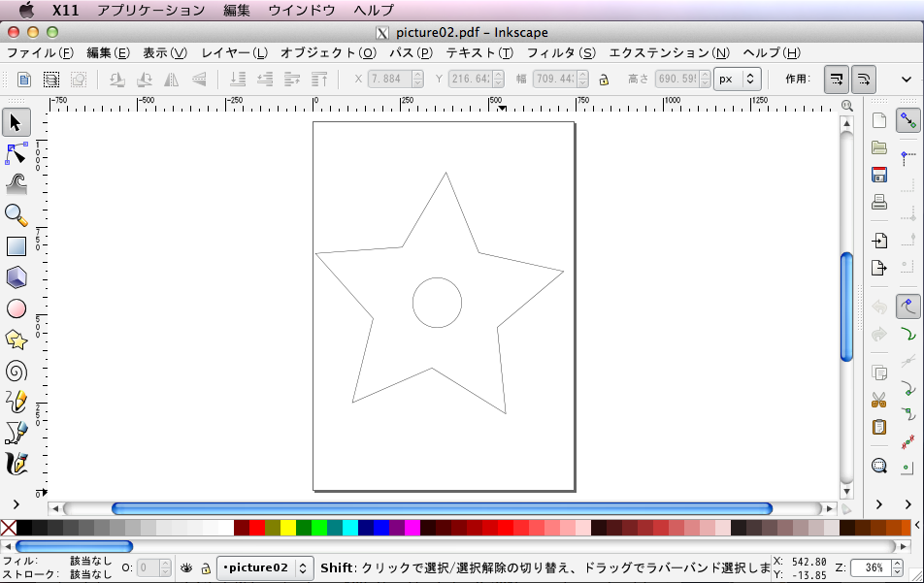Click the Zoom to fit selection icon
The height and width of the screenshot is (583, 924).
click(878, 466)
